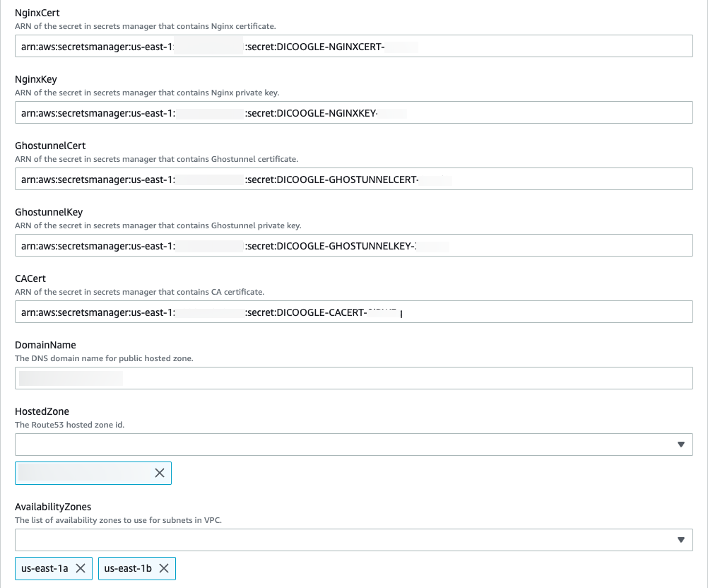Click inside the GhostunnelKey text box

(353, 245)
